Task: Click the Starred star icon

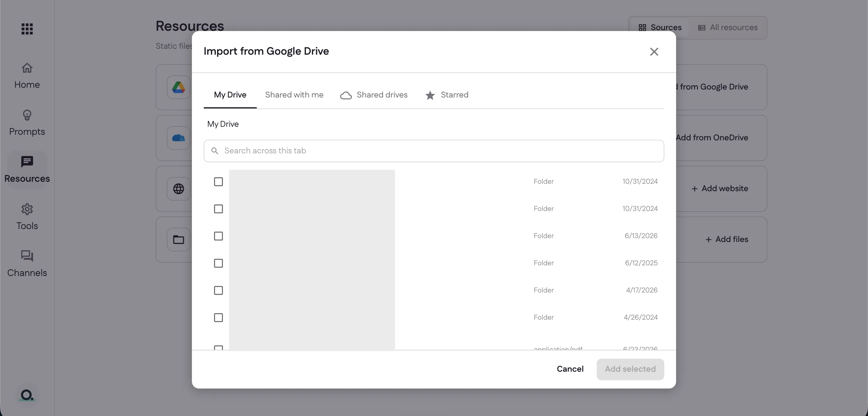Action: coord(430,95)
